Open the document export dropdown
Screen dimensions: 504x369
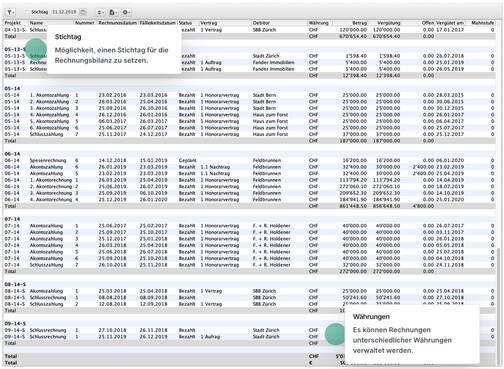pos(113,12)
